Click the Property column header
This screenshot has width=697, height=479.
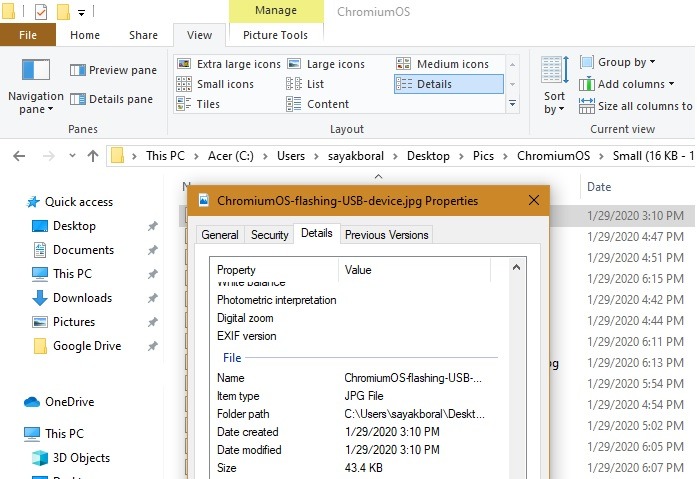coord(274,270)
